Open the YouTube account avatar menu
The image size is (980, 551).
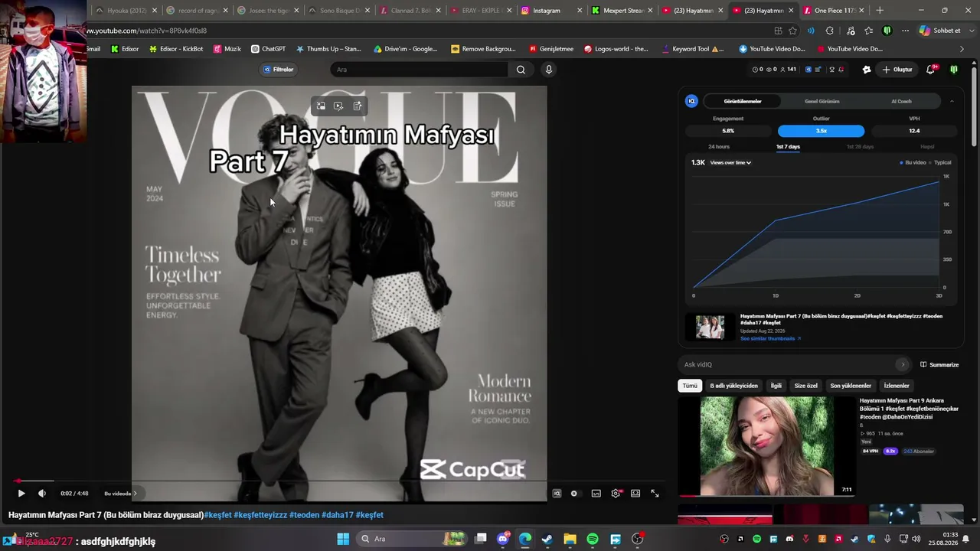[x=954, y=70]
